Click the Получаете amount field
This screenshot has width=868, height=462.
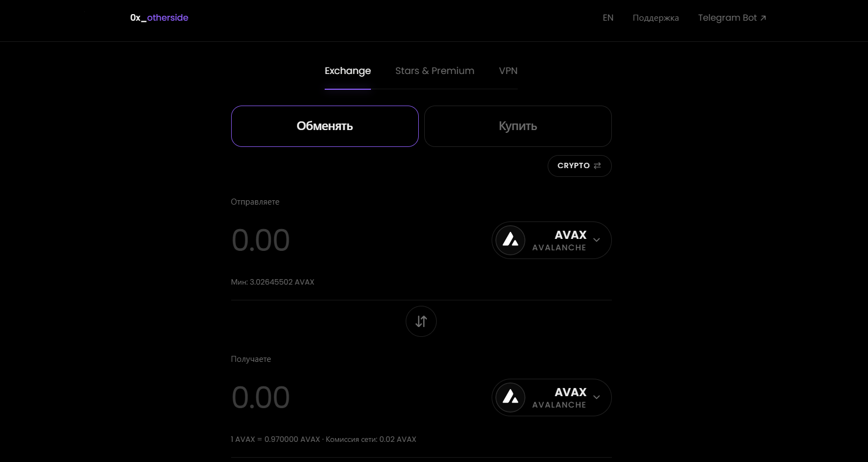pos(359,397)
